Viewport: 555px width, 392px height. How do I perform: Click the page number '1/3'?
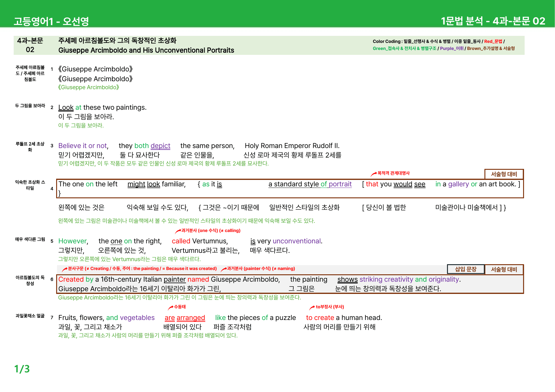(22, 369)
